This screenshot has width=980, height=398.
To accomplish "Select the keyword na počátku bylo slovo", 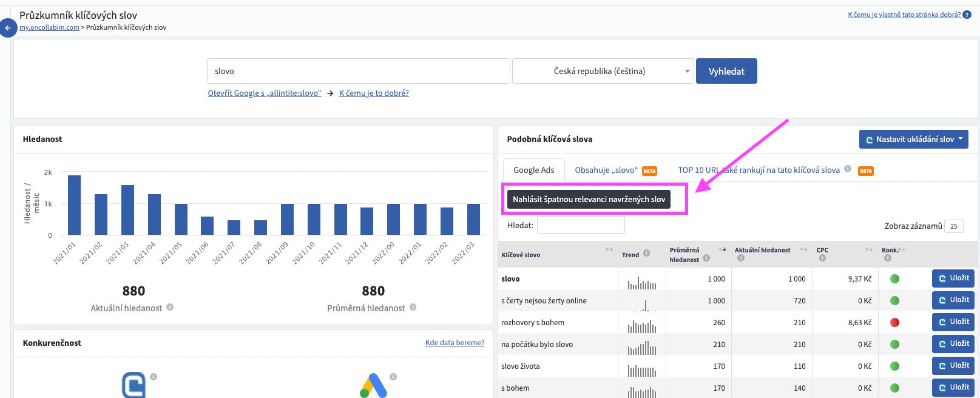I will (537, 345).
